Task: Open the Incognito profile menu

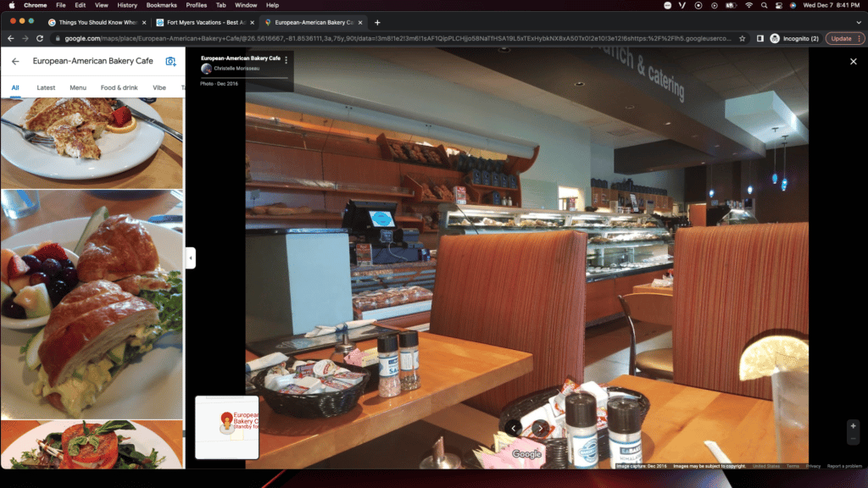Action: click(795, 38)
